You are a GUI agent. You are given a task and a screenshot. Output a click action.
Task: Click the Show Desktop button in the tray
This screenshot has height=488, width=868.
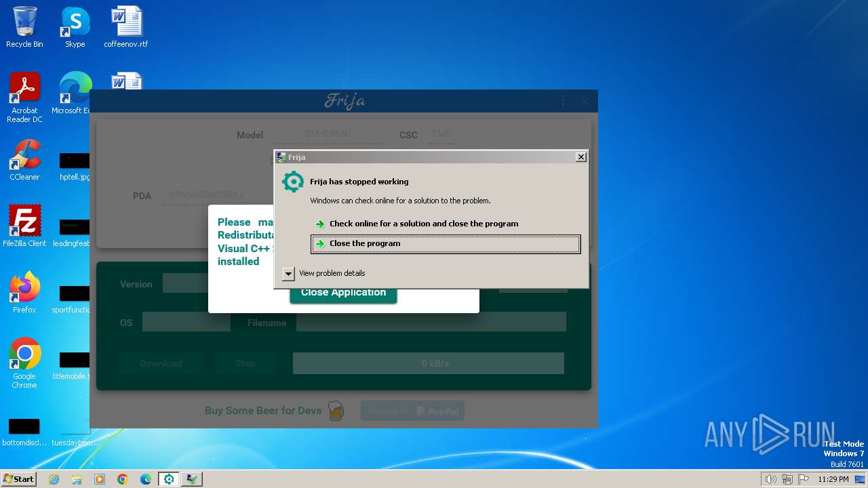[x=860, y=479]
